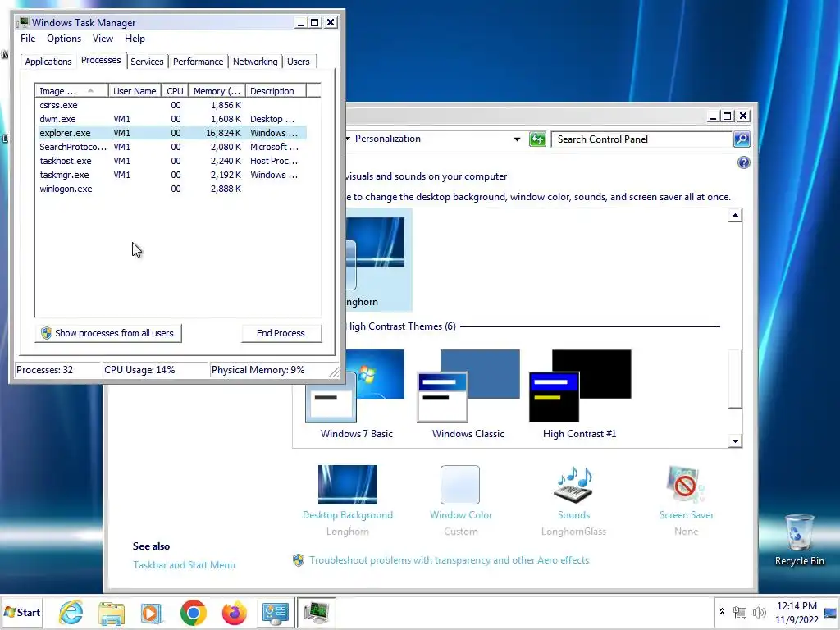Image resolution: width=840 pixels, height=630 pixels.
Task: Click the Task Manager title bar icon
Action: [x=23, y=22]
